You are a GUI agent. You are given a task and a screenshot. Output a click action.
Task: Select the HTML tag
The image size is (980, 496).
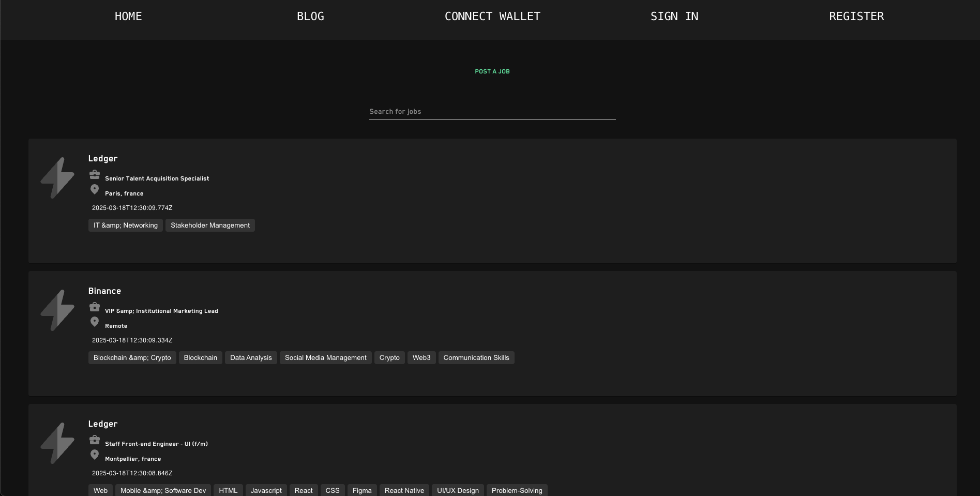[228, 490]
